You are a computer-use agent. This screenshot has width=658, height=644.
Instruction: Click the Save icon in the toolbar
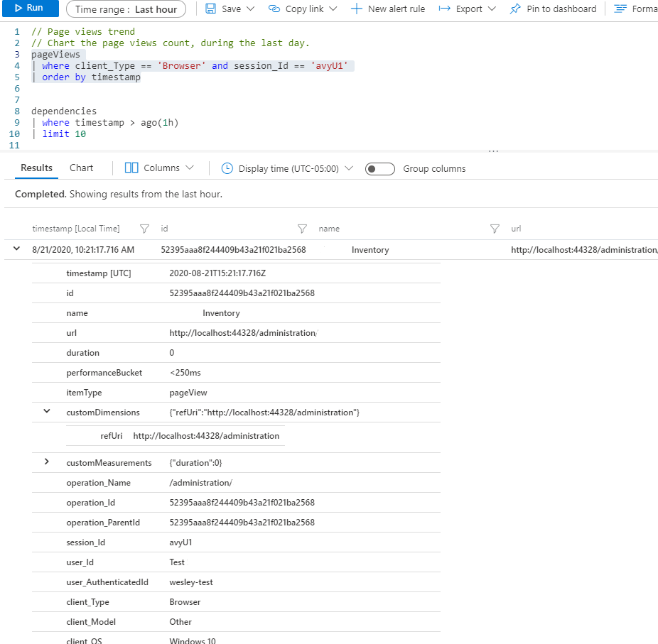pos(210,9)
